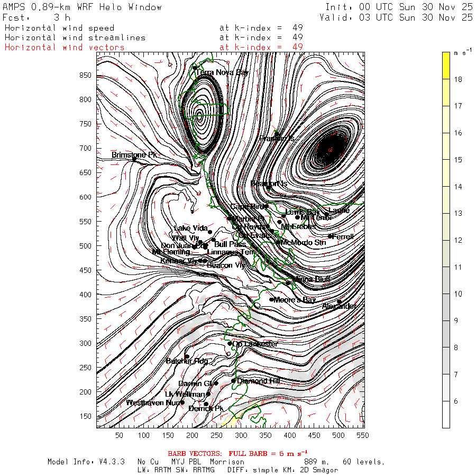
Task: Click the 'Alexander' station label
Action: [x=339, y=306]
